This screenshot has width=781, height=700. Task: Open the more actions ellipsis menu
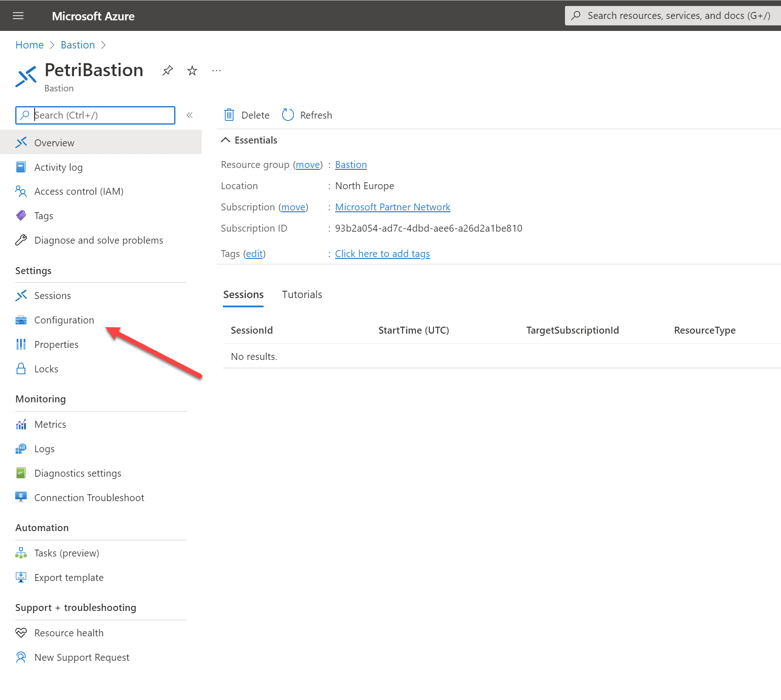(216, 70)
